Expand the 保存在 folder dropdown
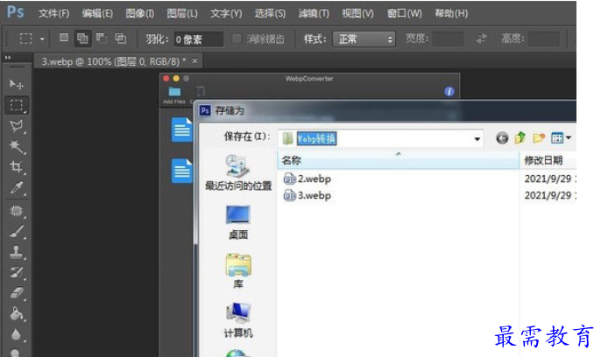Image resolution: width=601 pixels, height=364 pixels. click(x=477, y=138)
